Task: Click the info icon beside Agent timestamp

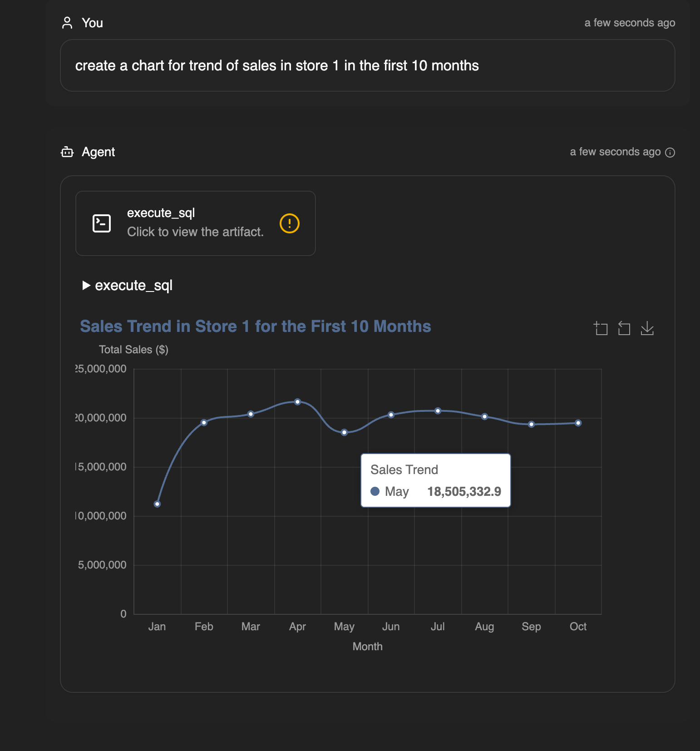Action: click(x=670, y=152)
